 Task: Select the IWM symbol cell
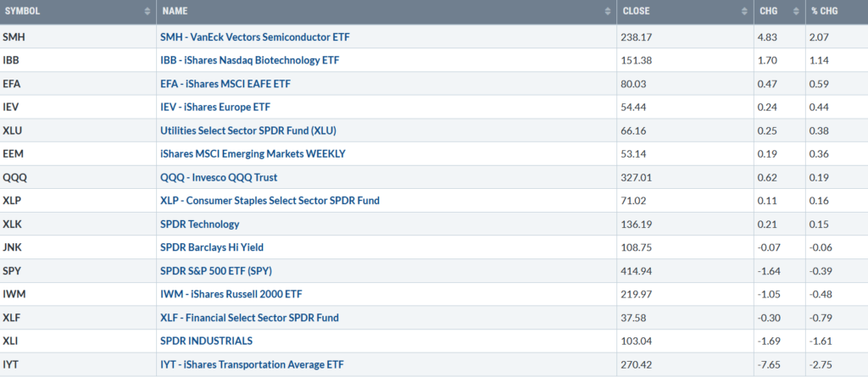78,294
